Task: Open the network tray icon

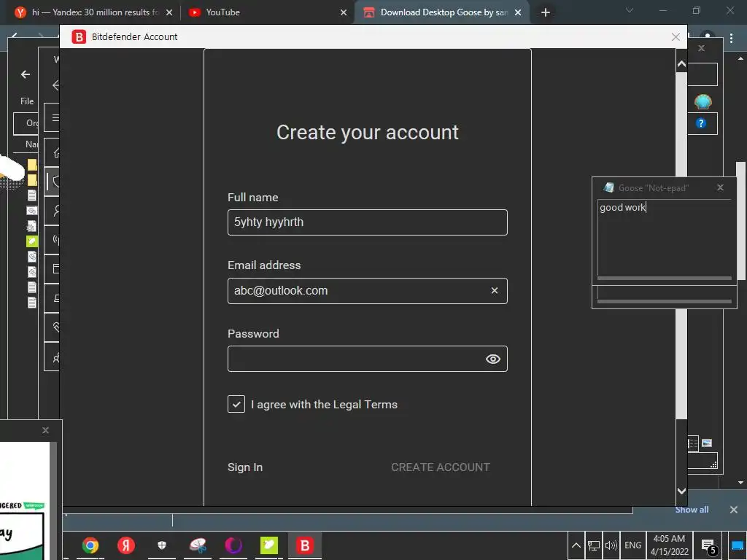Action: coord(594,545)
